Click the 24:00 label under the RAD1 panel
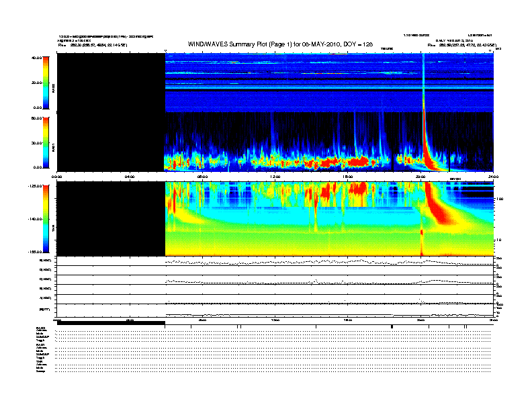532x411 pixels. [493, 177]
